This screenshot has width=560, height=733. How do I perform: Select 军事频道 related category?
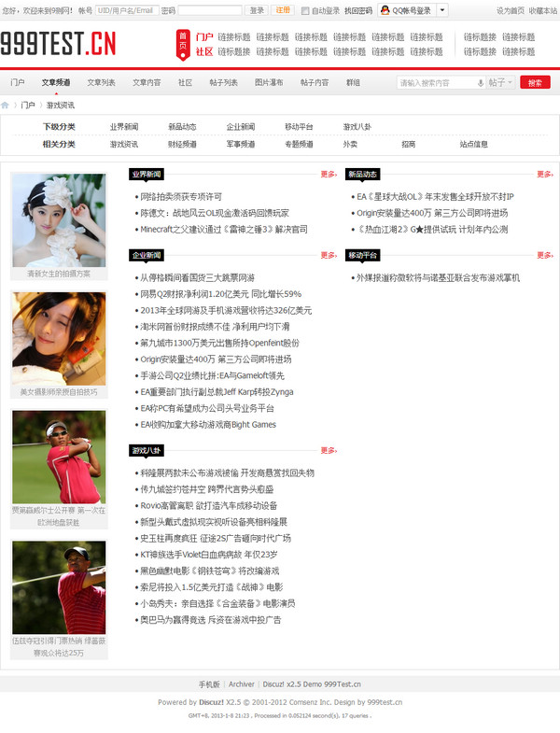(x=241, y=145)
